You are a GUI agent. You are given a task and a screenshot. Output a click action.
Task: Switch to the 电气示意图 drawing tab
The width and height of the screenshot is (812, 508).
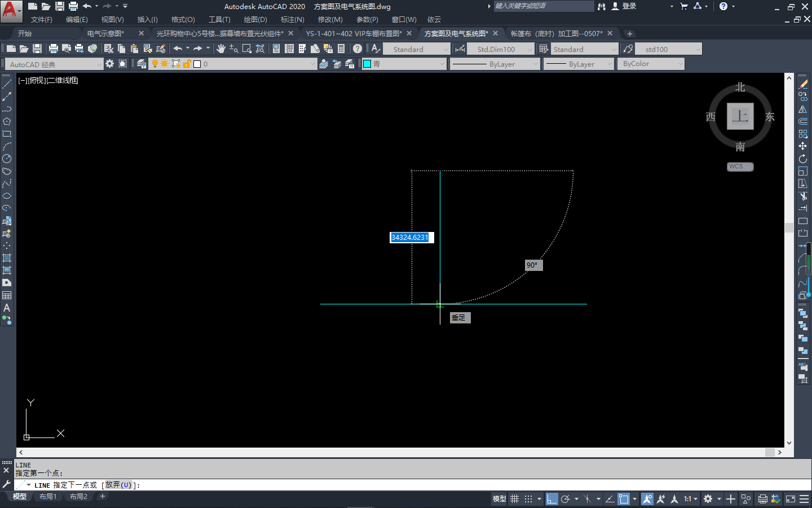click(106, 34)
